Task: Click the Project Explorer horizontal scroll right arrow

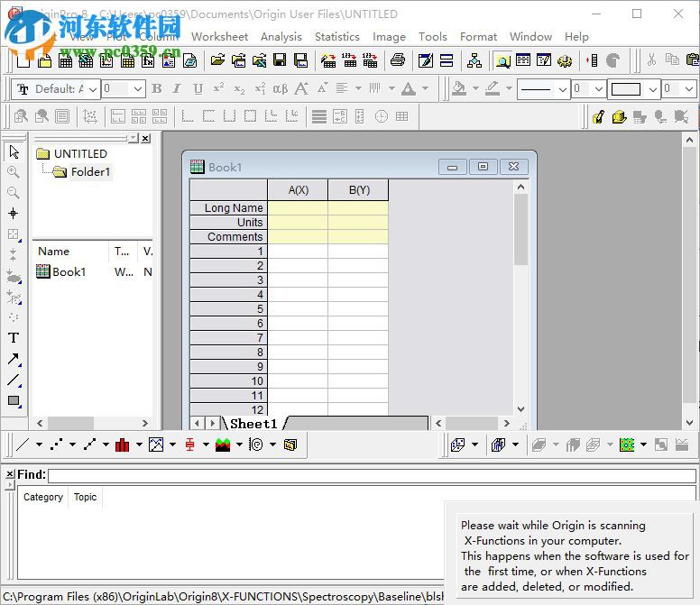Action: tap(145, 423)
